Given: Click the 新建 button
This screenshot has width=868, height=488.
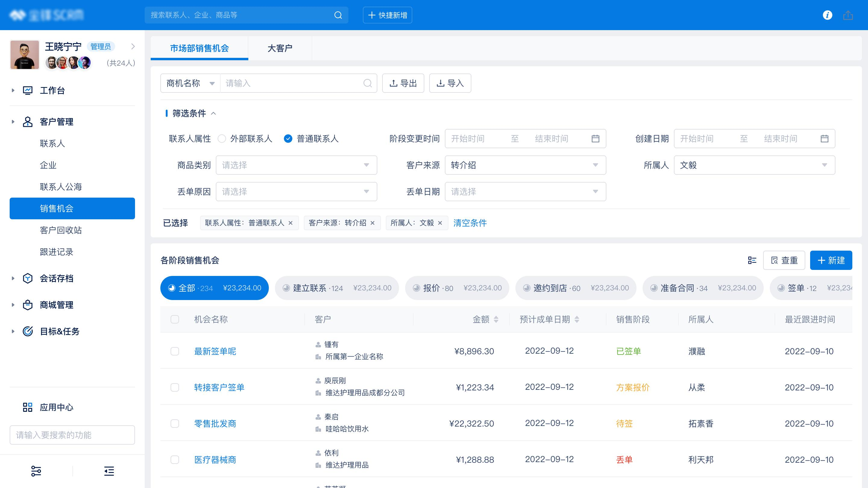Looking at the screenshot, I should (x=831, y=260).
